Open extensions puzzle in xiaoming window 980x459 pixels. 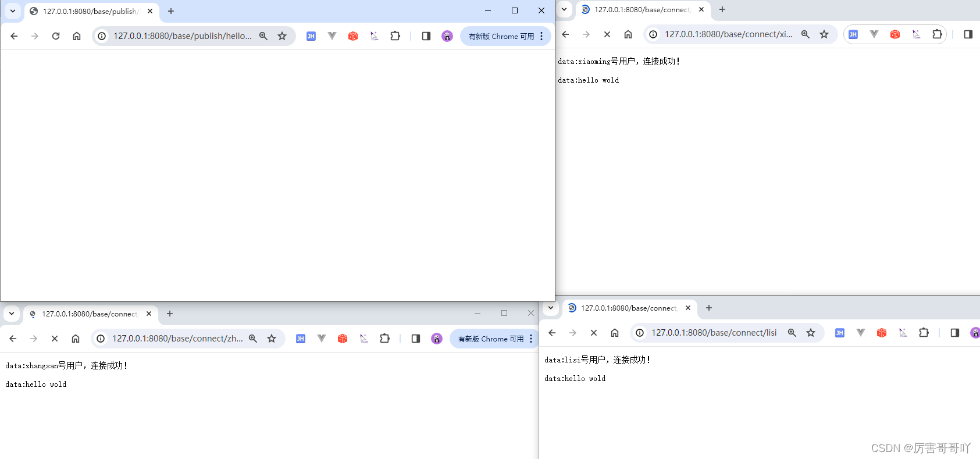click(938, 34)
